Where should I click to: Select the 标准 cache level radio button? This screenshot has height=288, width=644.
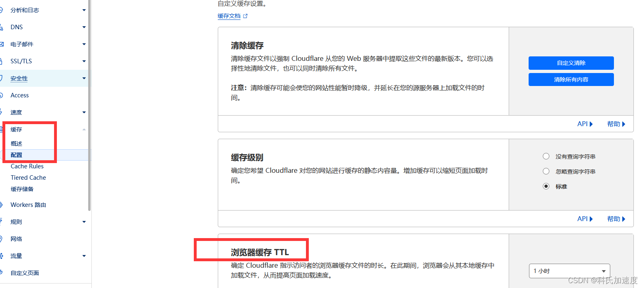pyautogui.click(x=546, y=186)
